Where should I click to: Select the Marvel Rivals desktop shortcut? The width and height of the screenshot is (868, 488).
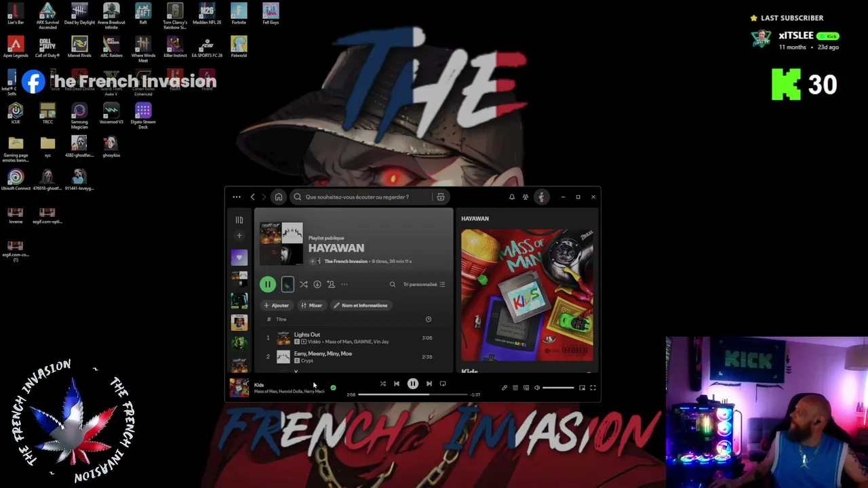tap(79, 47)
